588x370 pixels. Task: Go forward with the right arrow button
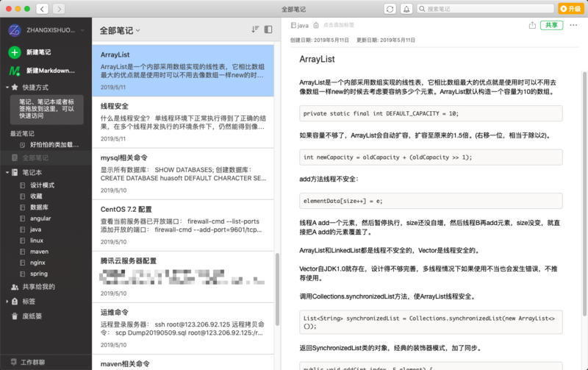(x=59, y=9)
